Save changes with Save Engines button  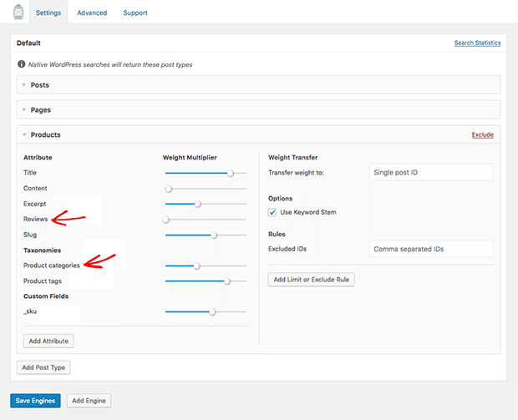pyautogui.click(x=35, y=401)
